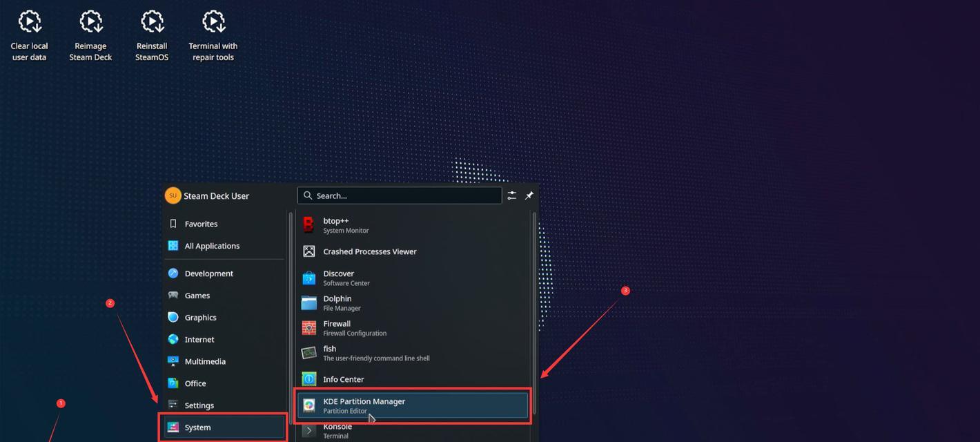This screenshot has height=442, width=980.
Task: Select the Graphics category
Action: [x=224, y=318]
